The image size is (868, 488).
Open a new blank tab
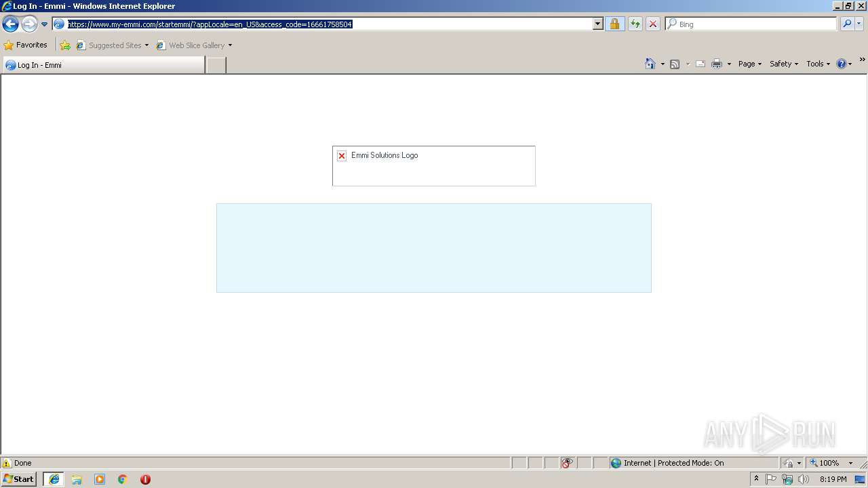[216, 65]
